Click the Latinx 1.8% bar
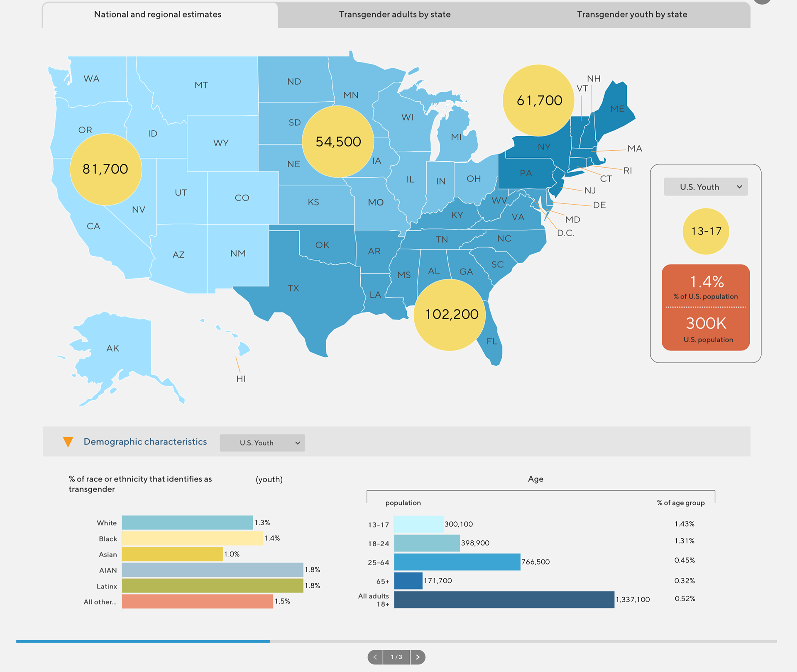The width and height of the screenshot is (797, 672). [x=213, y=586]
